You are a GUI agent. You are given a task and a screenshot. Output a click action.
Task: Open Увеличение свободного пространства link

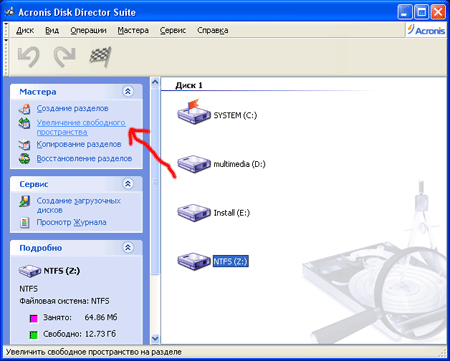pos(81,127)
